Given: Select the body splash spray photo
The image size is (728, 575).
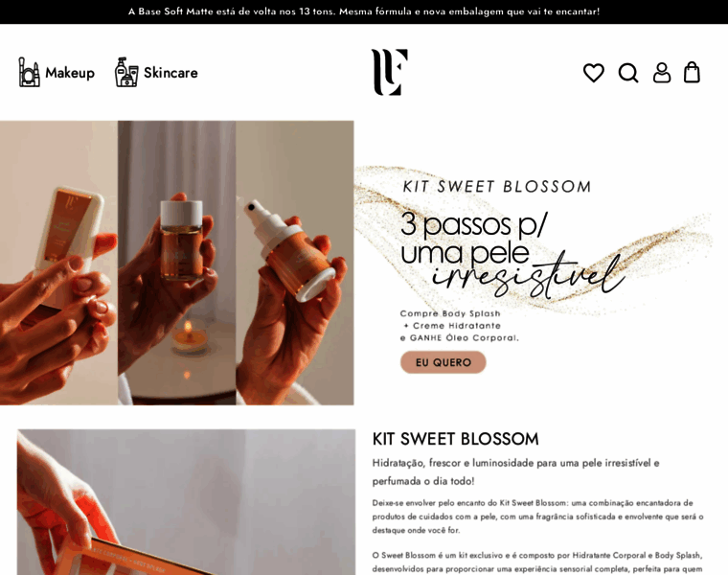Looking at the screenshot, I should tap(295, 263).
